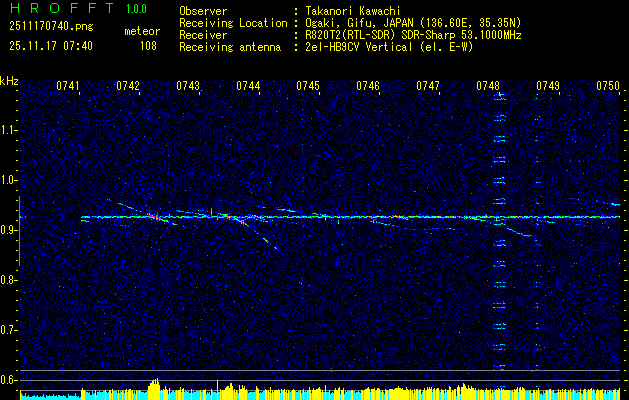Click the 0.7 frequency axis label
The image size is (629, 400).
(x=9, y=330)
